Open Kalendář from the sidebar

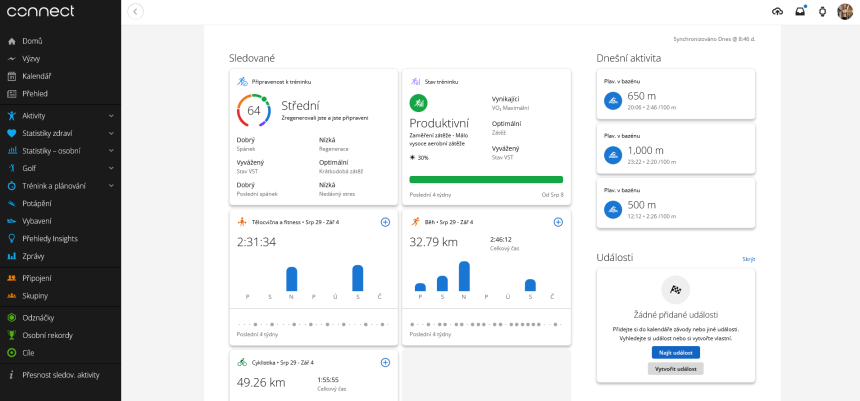(37, 76)
